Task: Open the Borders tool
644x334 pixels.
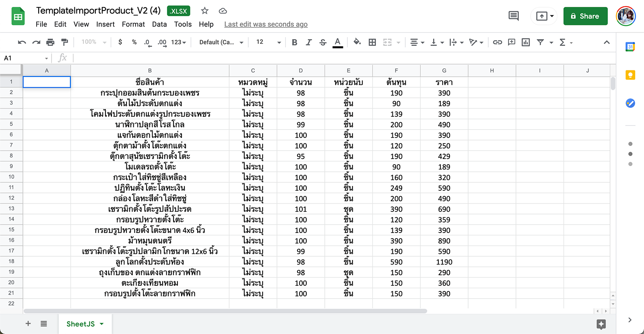Action: [x=372, y=42]
